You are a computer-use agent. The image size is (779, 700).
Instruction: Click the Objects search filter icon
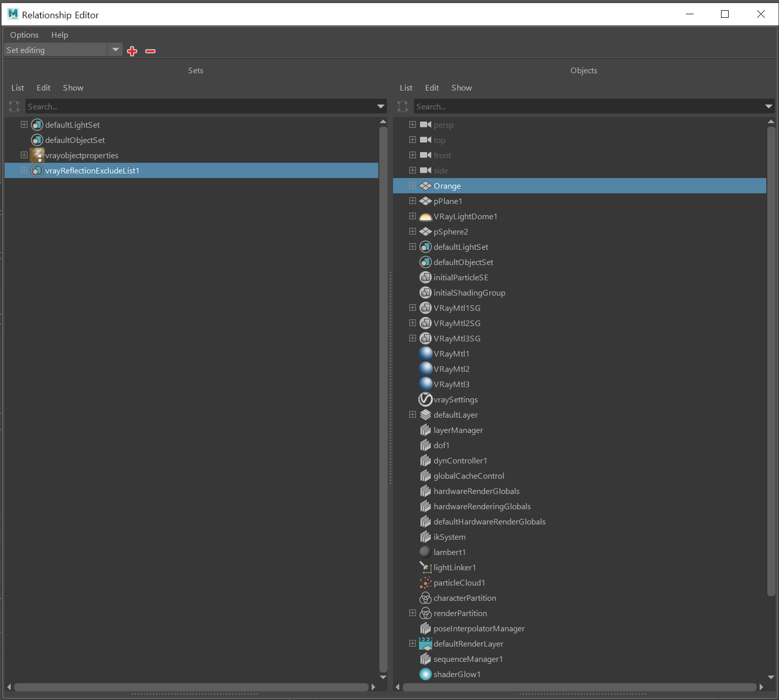pos(403,106)
